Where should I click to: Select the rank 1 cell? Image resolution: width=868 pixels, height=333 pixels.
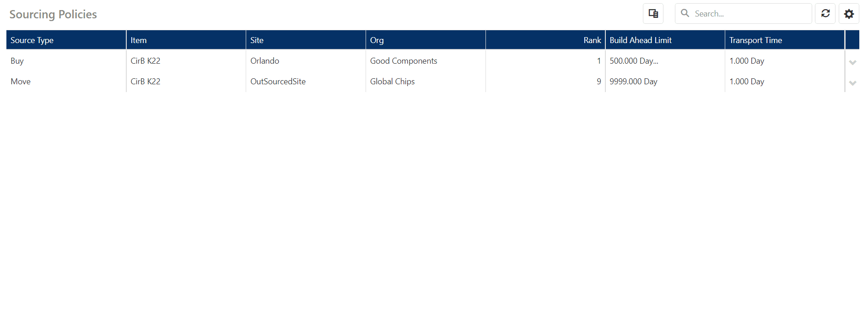point(545,61)
